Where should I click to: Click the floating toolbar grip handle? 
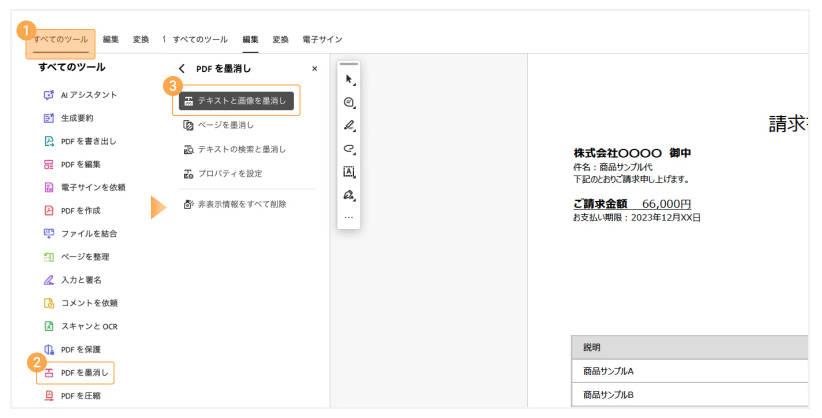[x=349, y=64]
